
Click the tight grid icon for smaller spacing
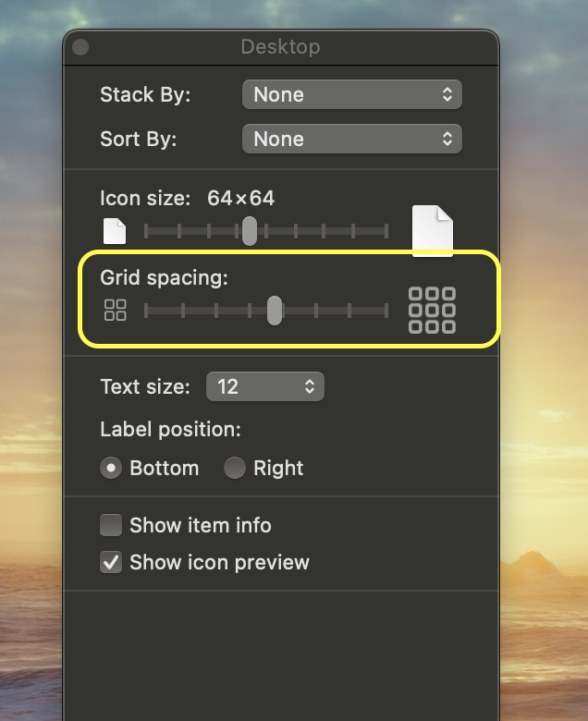pyautogui.click(x=116, y=311)
